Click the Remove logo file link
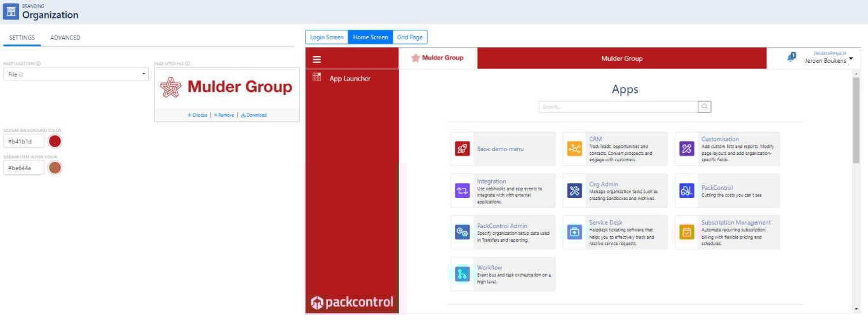Screen dimensions: 868x325 click(x=224, y=115)
